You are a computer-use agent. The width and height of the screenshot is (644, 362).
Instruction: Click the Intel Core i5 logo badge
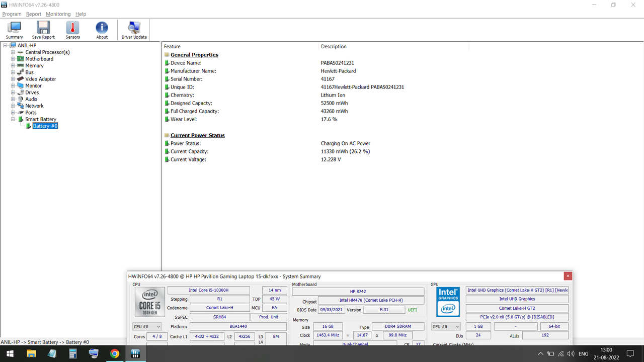point(150,302)
